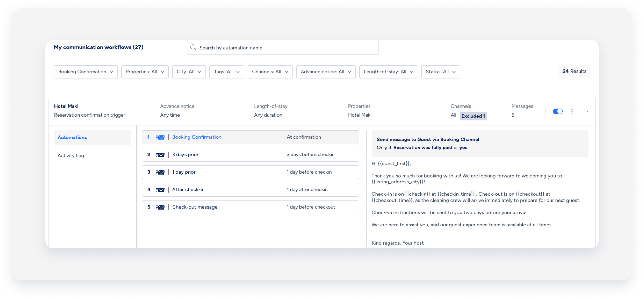The image size is (644, 299).
Task: Open the three-dot menu for Hotel Maki
Action: coord(572,111)
